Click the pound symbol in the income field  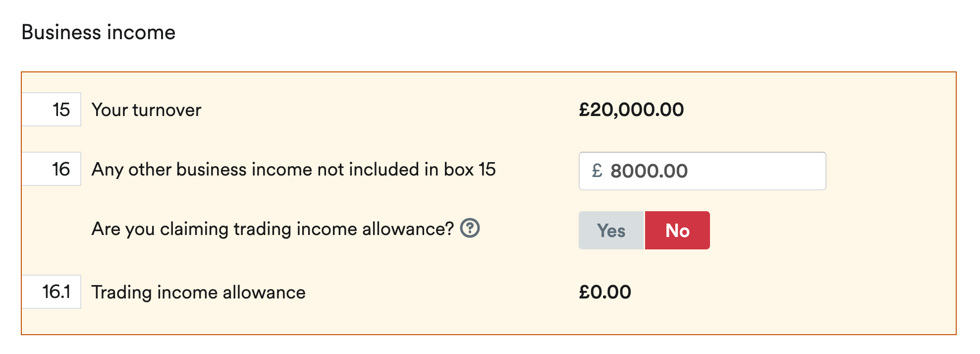click(597, 171)
